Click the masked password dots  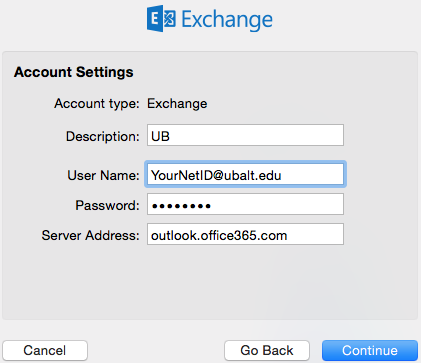(181, 206)
